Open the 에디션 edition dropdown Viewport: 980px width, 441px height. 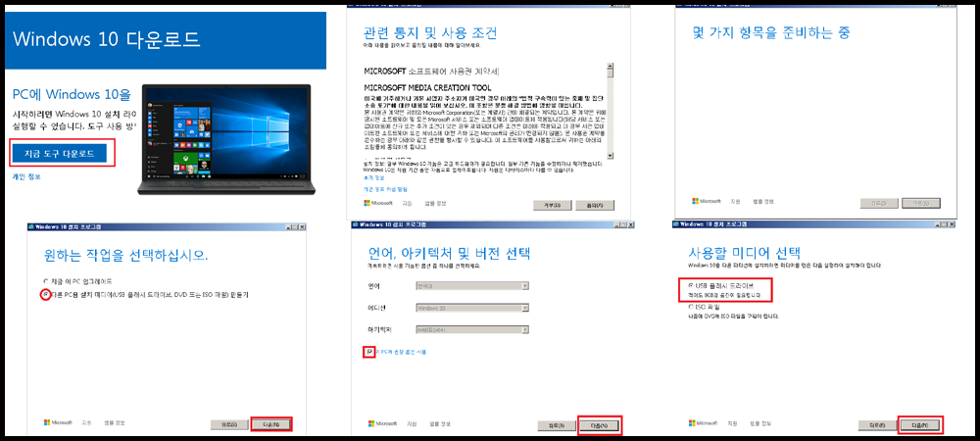[x=472, y=308]
